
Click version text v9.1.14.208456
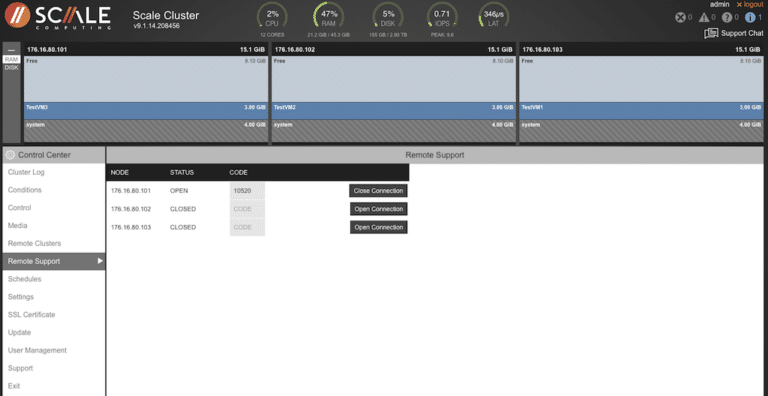156,25
